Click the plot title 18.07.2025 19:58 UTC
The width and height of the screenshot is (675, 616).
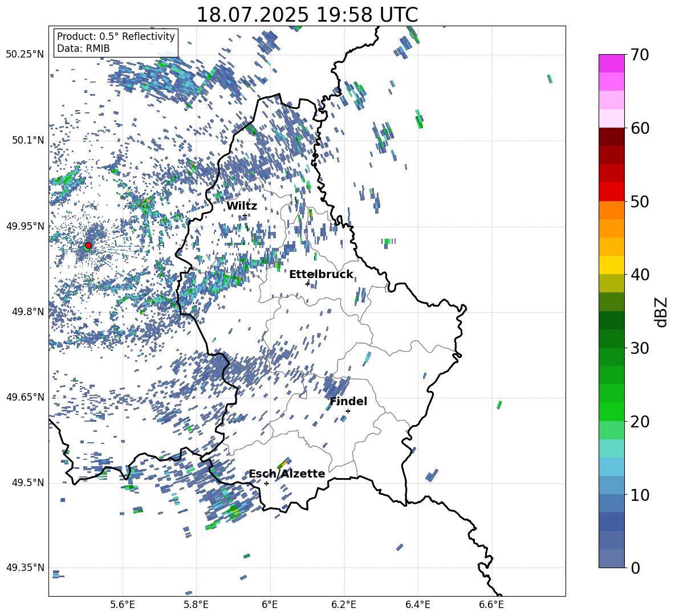(x=307, y=15)
